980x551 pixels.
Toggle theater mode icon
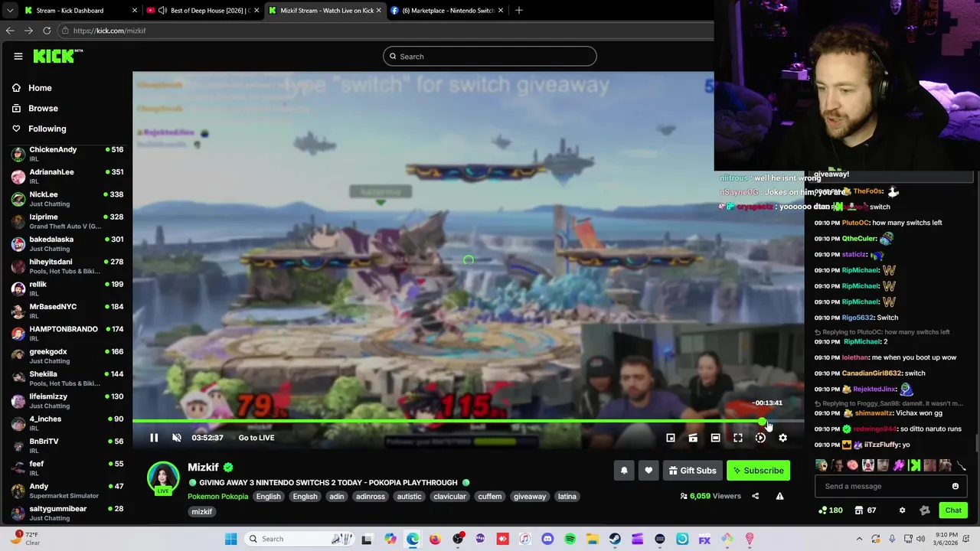tap(715, 438)
